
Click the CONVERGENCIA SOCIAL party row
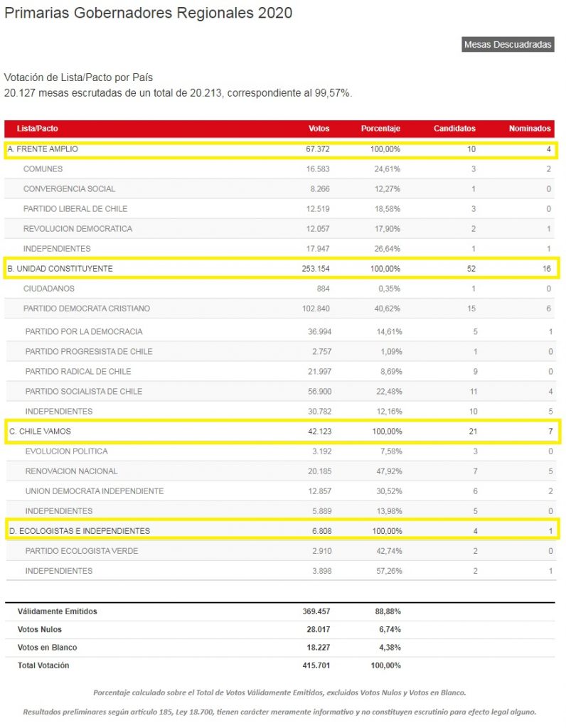pos(69,189)
